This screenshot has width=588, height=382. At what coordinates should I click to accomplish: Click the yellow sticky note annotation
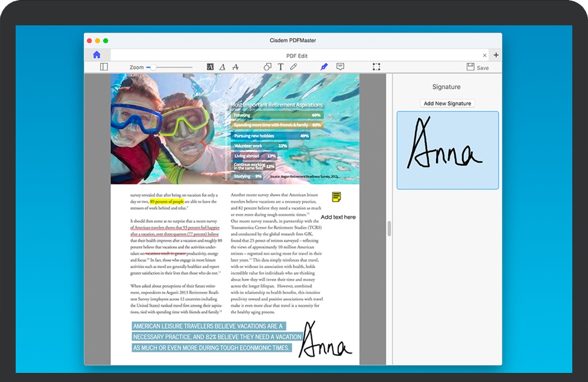[337, 197]
